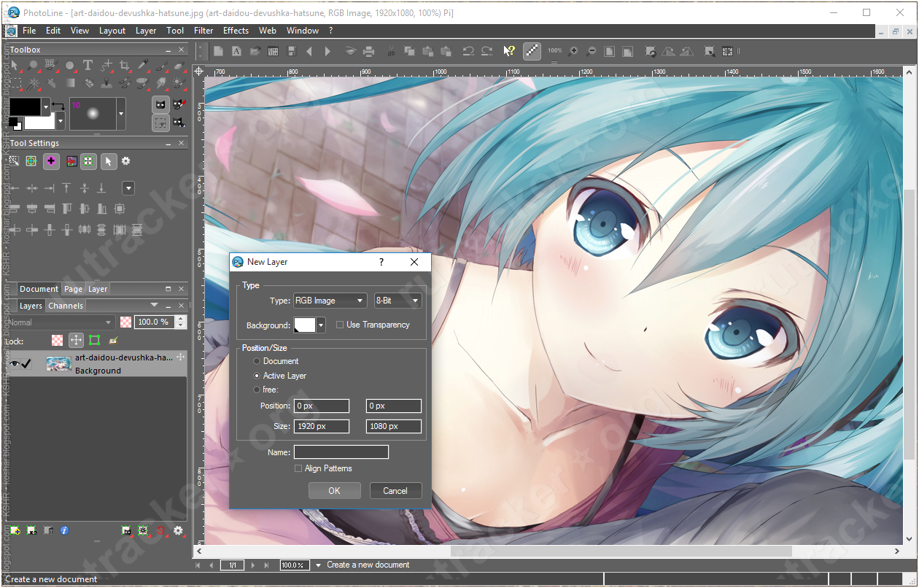Select the Text tool in Toolbox
The width and height of the screenshot is (919, 588).
pyautogui.click(x=88, y=65)
